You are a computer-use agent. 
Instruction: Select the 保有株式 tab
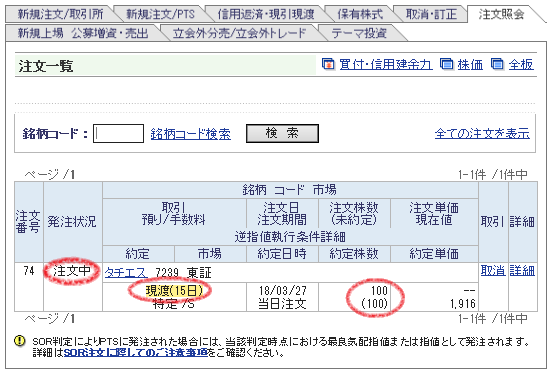[360, 14]
